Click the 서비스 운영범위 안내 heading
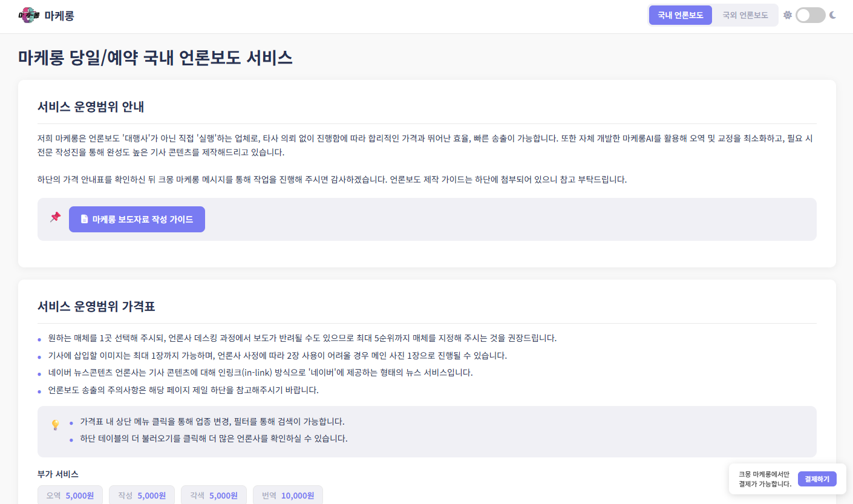853x504 pixels. tap(91, 107)
